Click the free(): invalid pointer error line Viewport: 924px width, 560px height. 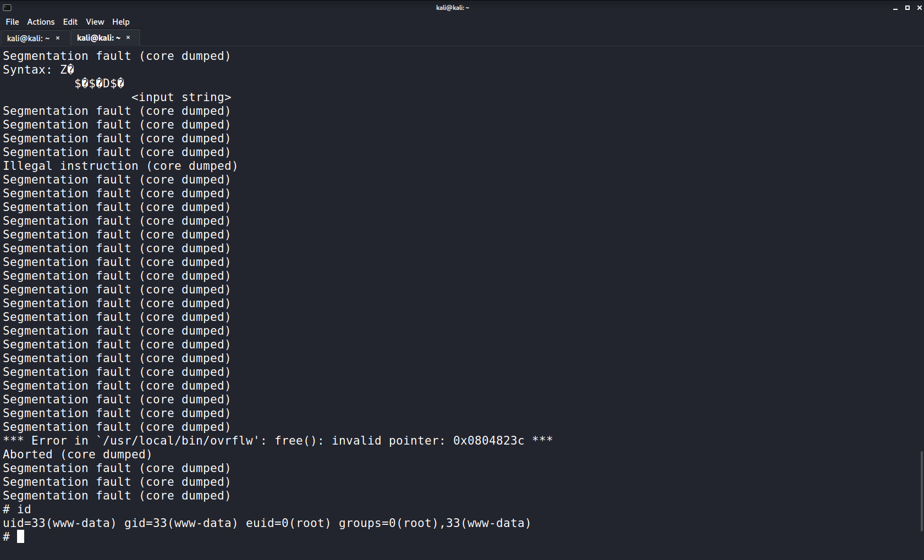(278, 441)
